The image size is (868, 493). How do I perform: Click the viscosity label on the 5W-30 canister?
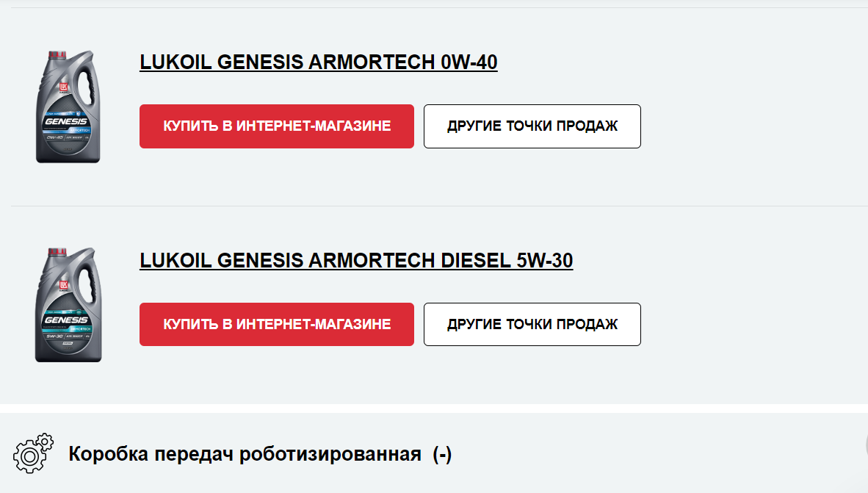[x=54, y=337]
